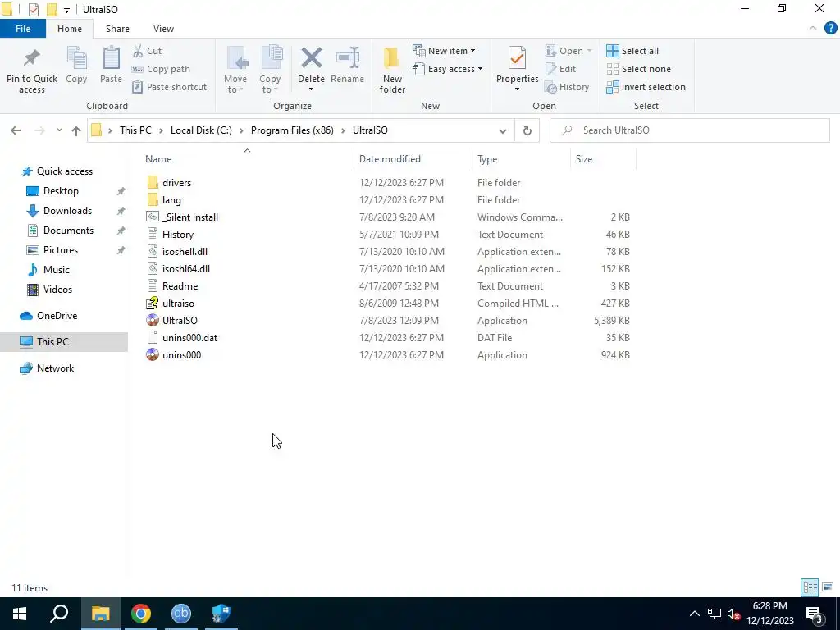The image size is (840, 630).
Task: Open Downloads in Quick access
Action: (x=67, y=211)
